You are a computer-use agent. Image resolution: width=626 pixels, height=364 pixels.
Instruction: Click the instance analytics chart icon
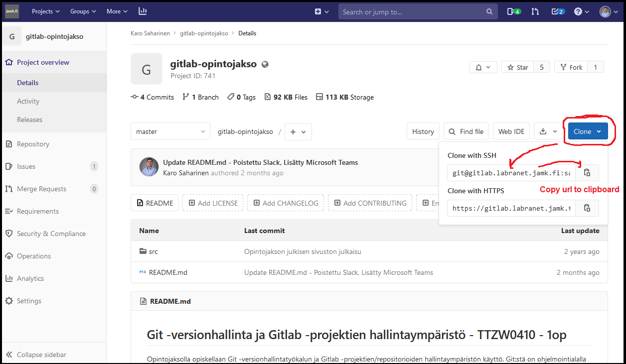(x=143, y=11)
